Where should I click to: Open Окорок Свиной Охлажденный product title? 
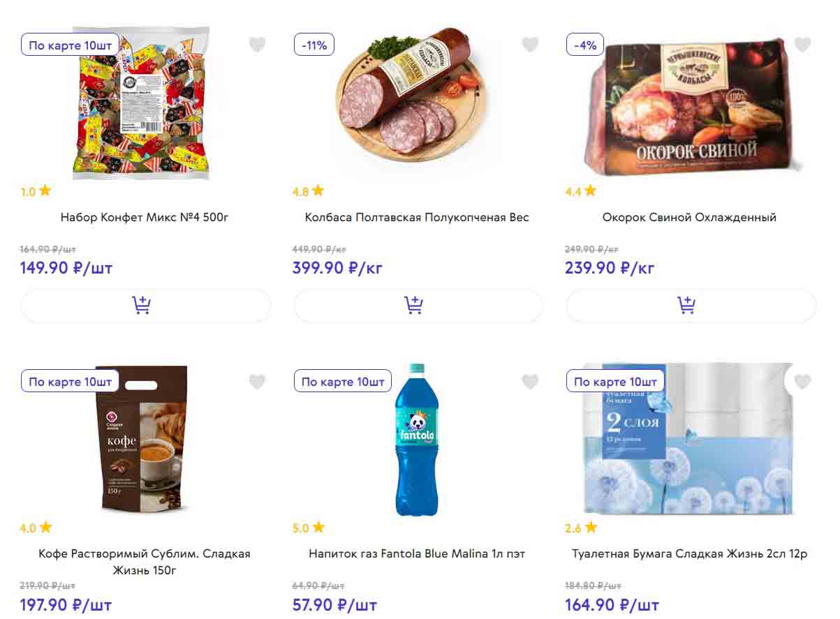(x=689, y=217)
